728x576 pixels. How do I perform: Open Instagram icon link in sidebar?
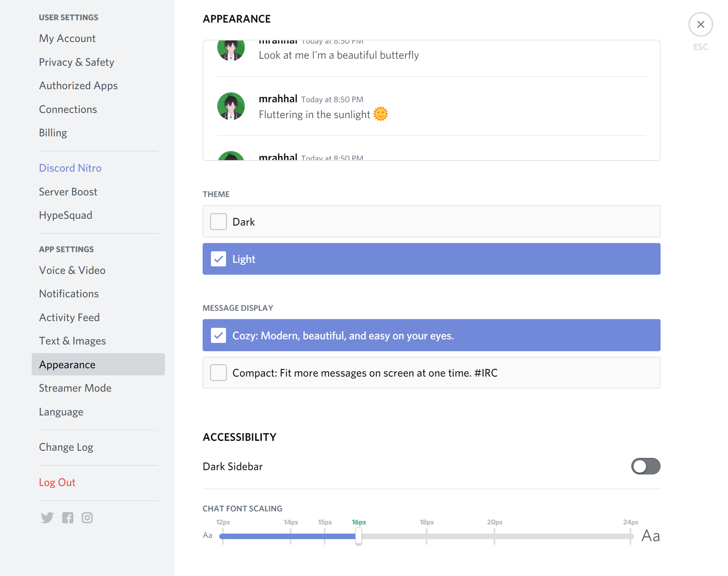pyautogui.click(x=87, y=518)
